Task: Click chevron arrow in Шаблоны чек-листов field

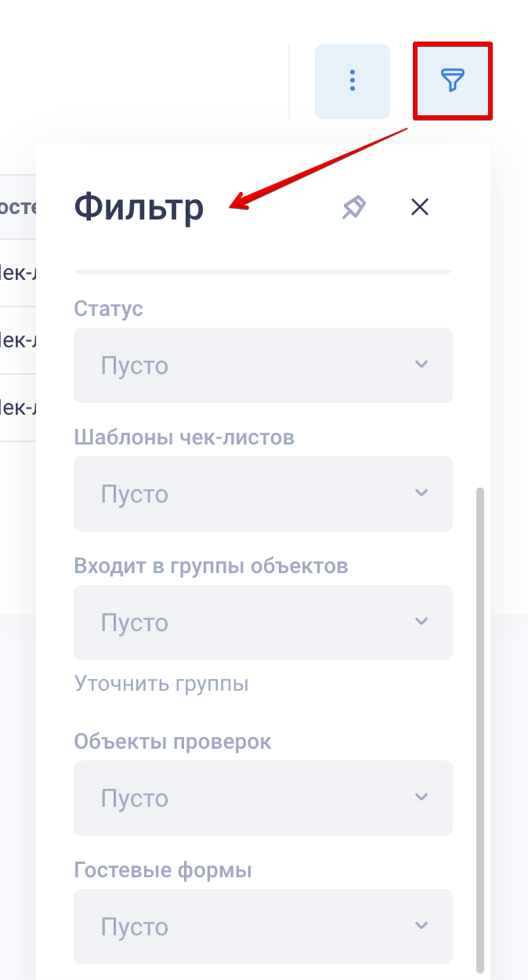Action: coord(421,493)
